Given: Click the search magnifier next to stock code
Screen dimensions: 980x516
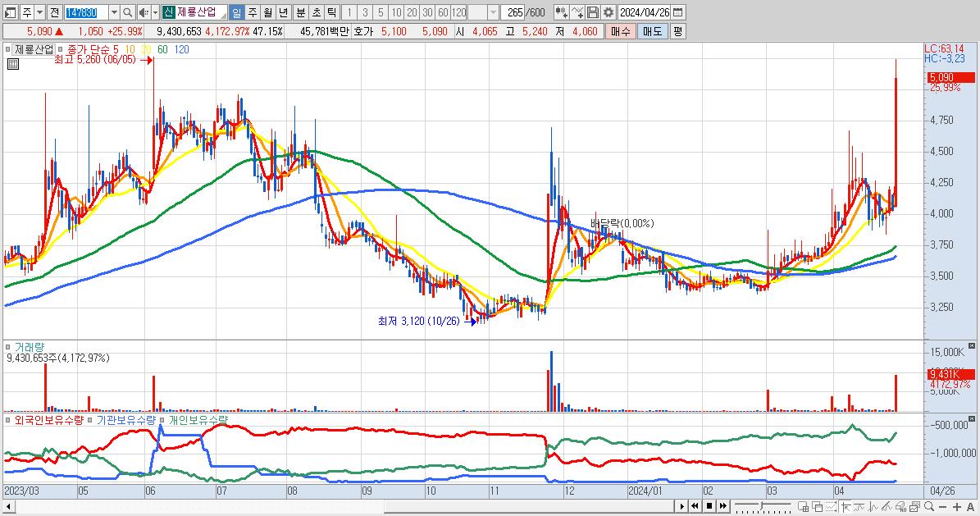Looking at the screenshot, I should pos(127,11).
